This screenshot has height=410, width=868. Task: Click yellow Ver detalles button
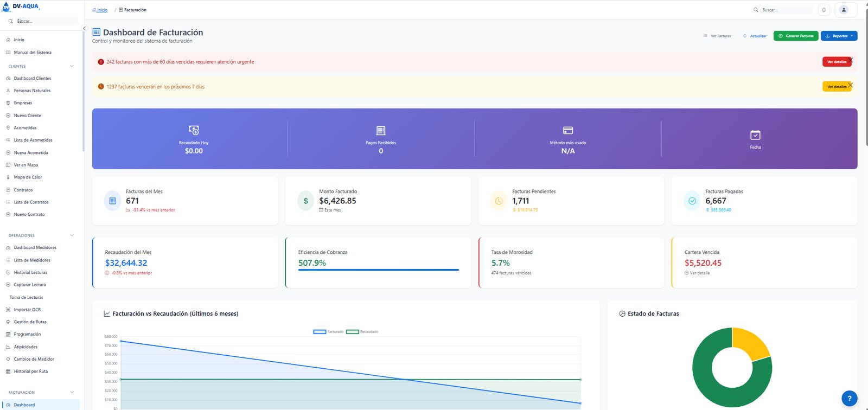837,87
